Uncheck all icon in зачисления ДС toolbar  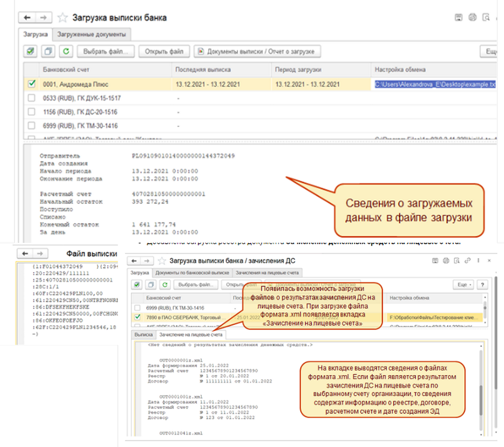151,285
